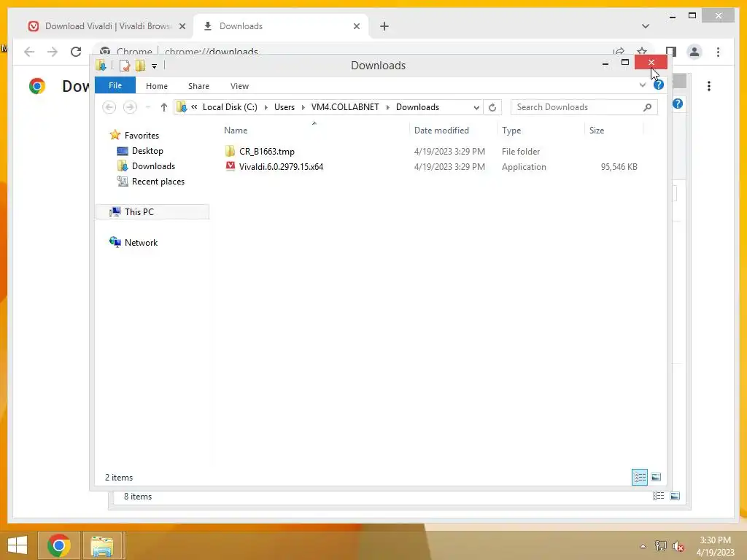Viewport: 747px width, 560px height.
Task: Open the Windows Start menu
Action: tap(18, 545)
